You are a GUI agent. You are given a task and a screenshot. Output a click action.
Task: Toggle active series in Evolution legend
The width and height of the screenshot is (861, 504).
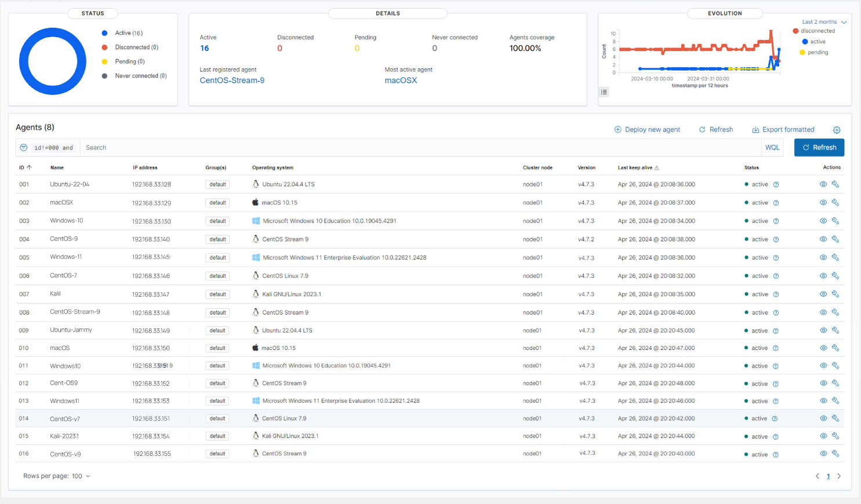tap(814, 42)
